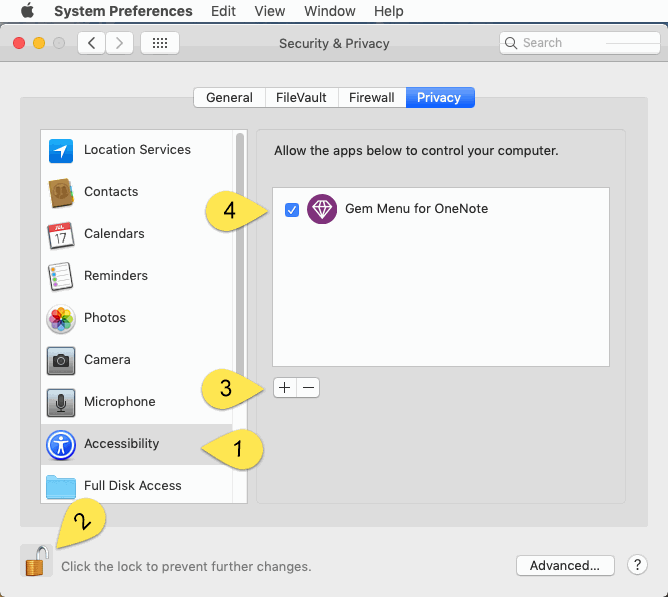Screen dimensions: 668x597
Task: Switch to the FileVault tab
Action: point(301,98)
